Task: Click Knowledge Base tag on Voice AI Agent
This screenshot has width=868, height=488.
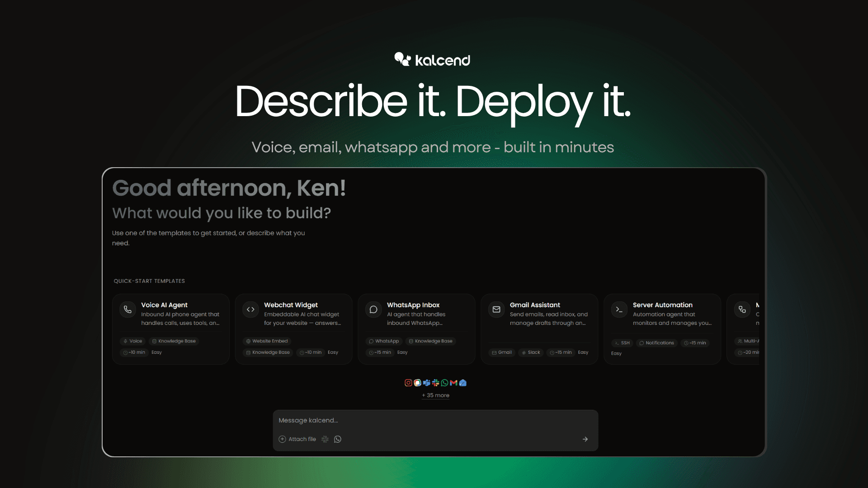Action: point(174,341)
